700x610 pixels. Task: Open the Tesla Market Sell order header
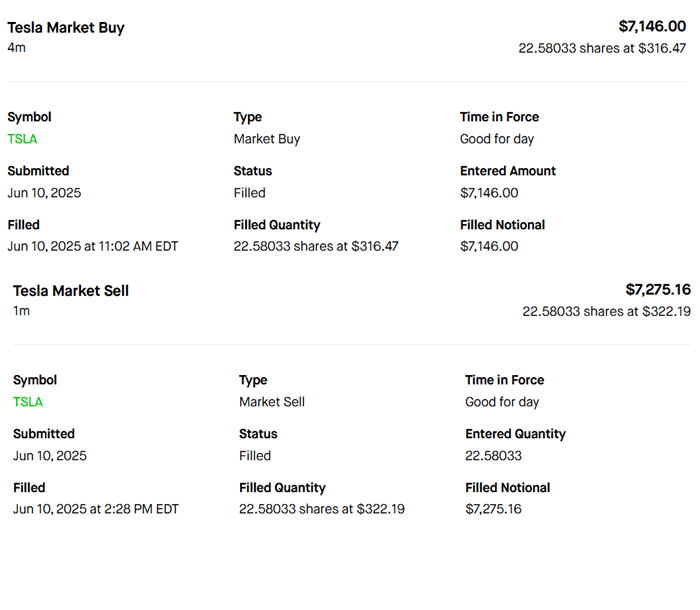pyautogui.click(x=71, y=291)
